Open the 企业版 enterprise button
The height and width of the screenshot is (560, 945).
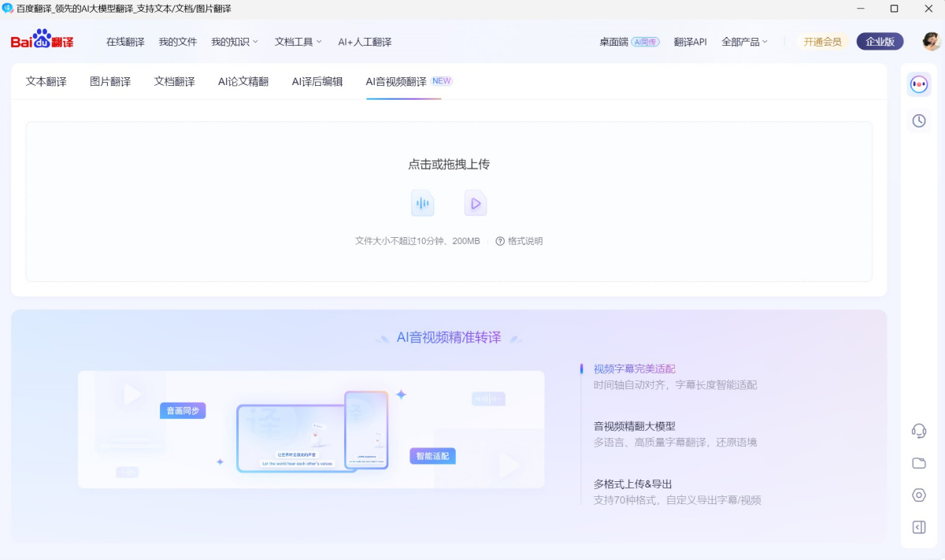point(880,40)
